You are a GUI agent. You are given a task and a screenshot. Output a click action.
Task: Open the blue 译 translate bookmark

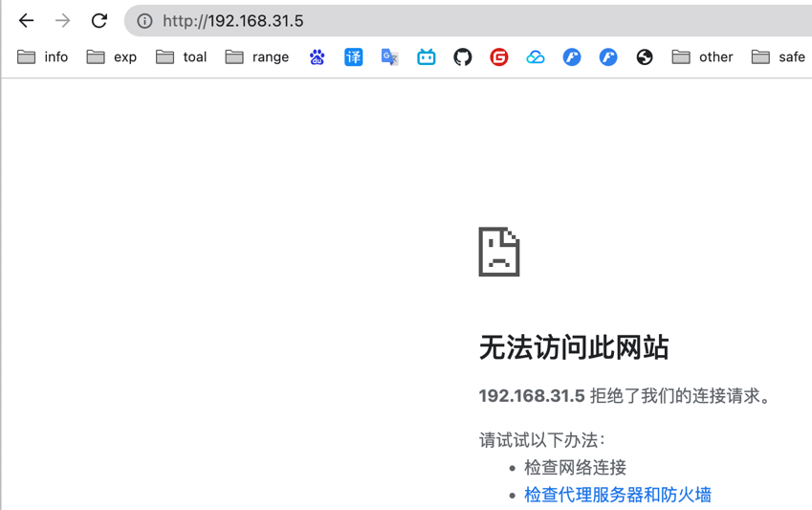coord(354,57)
